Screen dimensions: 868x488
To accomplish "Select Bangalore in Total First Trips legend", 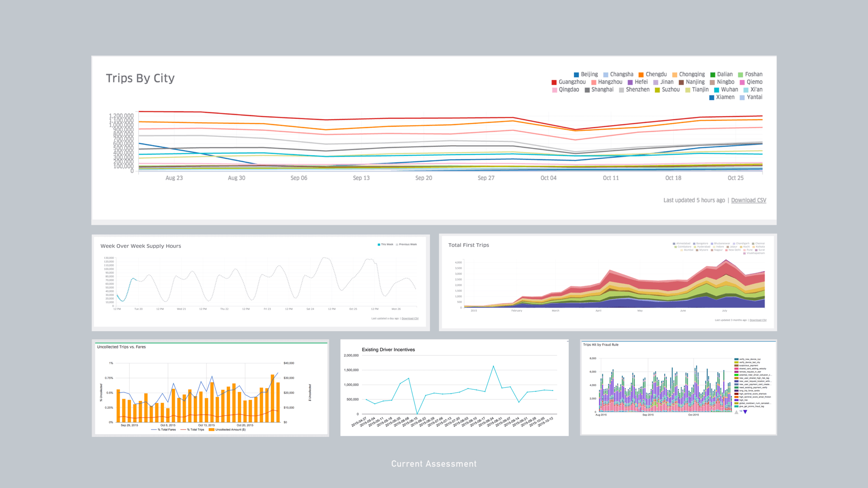I will pos(701,244).
